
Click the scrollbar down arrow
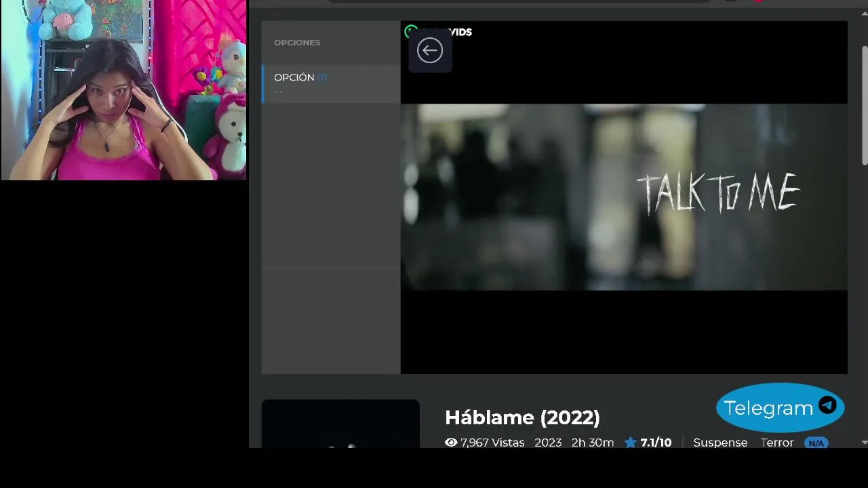[865, 443]
